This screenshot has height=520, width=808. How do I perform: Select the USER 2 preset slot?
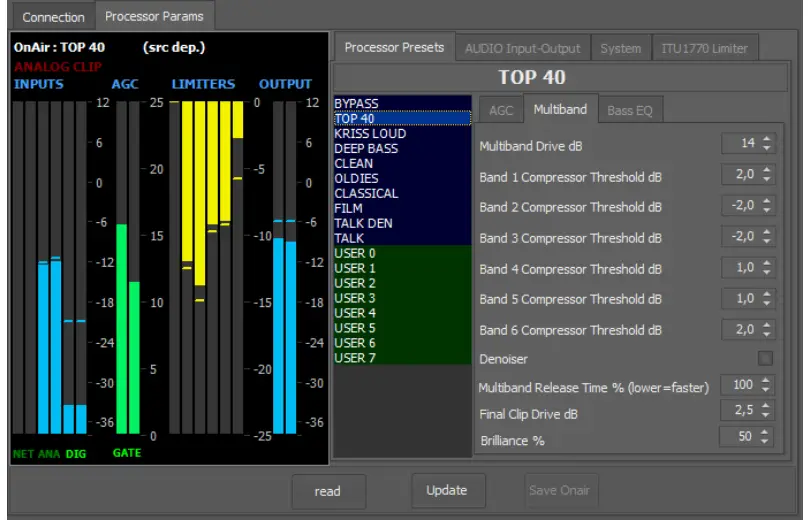click(402, 283)
